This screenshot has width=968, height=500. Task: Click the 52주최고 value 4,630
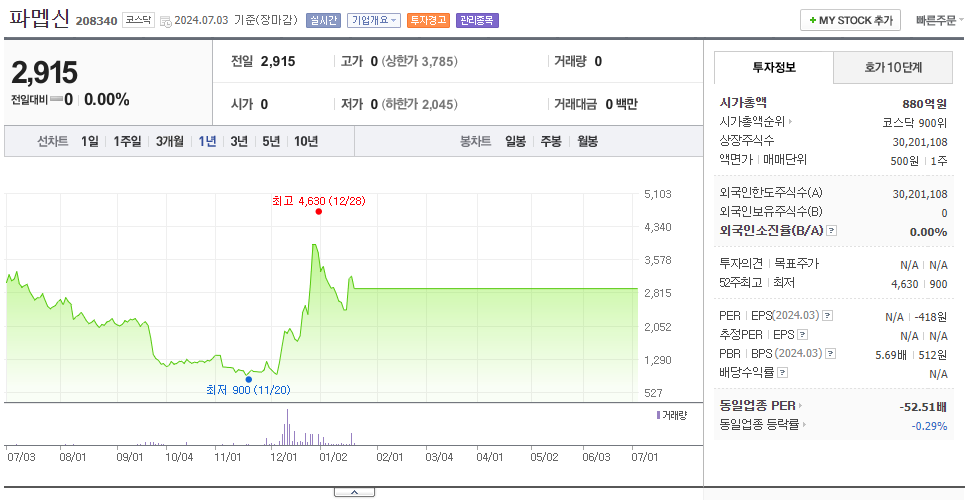point(905,284)
